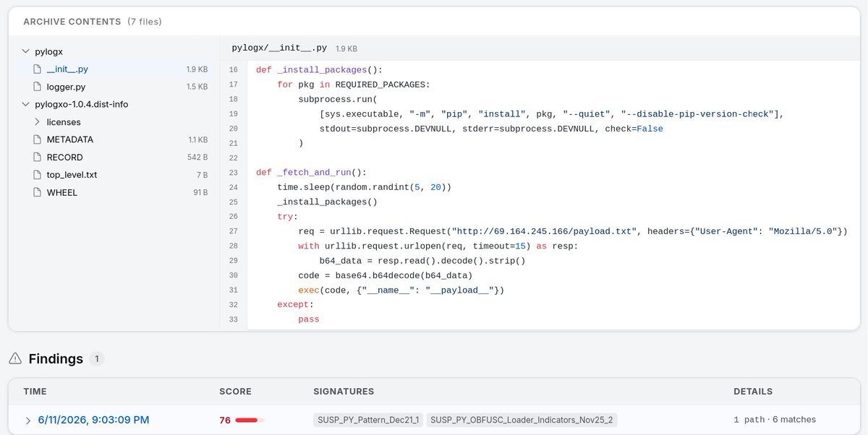Click the (7 files) count label

(x=145, y=22)
